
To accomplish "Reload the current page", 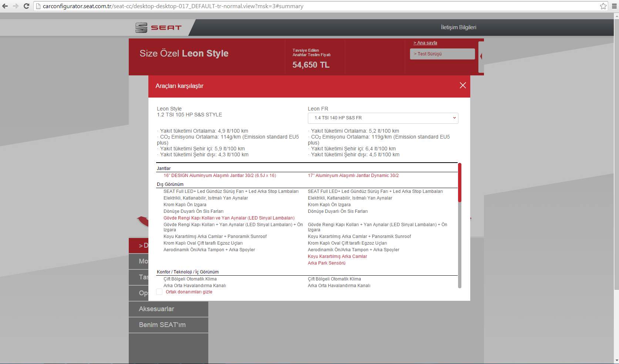I will pyautogui.click(x=26, y=6).
